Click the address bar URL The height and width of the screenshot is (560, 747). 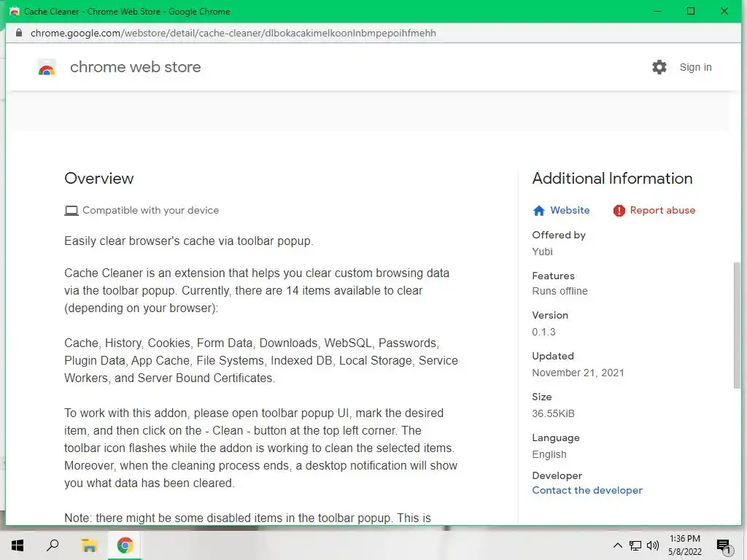point(233,33)
